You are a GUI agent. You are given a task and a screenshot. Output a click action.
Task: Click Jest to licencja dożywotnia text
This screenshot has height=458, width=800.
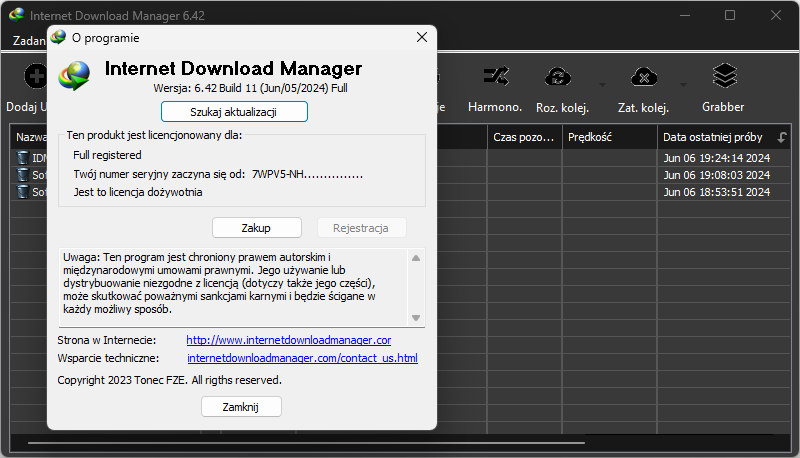pyautogui.click(x=138, y=192)
